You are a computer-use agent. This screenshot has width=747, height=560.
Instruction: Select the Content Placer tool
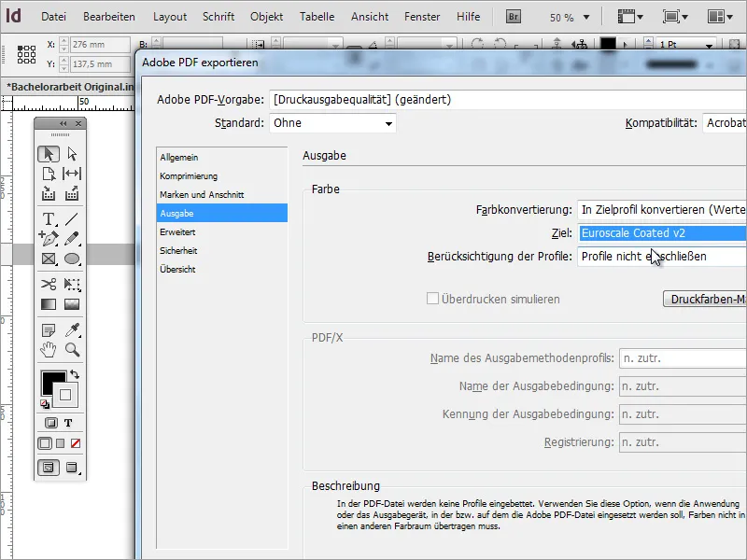[72, 193]
